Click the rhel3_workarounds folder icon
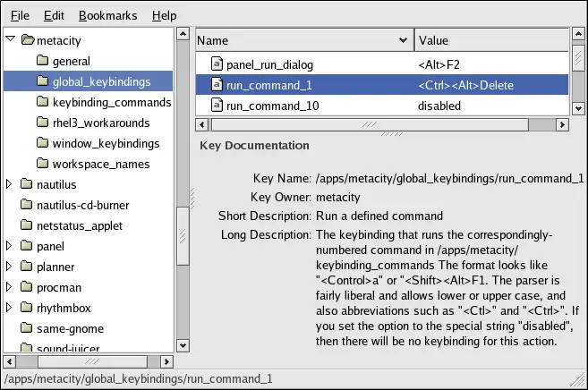 point(42,123)
